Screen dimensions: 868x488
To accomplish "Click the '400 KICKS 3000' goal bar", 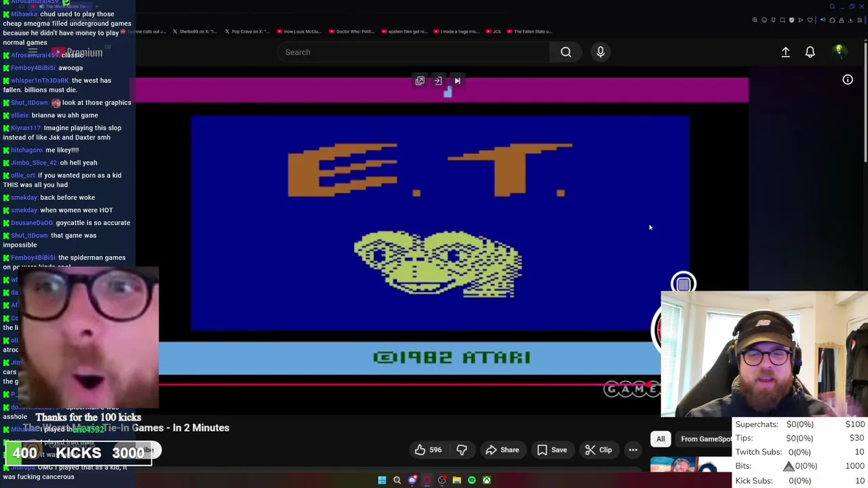I will pyautogui.click(x=78, y=453).
